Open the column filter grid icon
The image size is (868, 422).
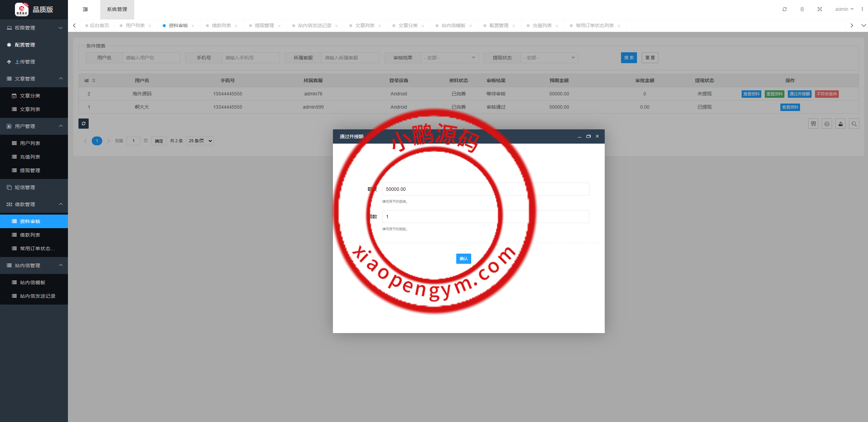click(813, 124)
